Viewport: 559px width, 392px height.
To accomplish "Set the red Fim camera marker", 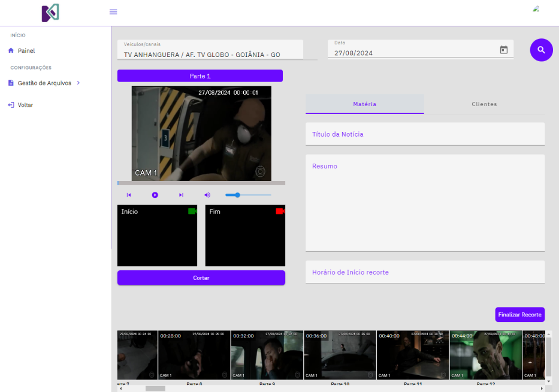I will [x=280, y=212].
